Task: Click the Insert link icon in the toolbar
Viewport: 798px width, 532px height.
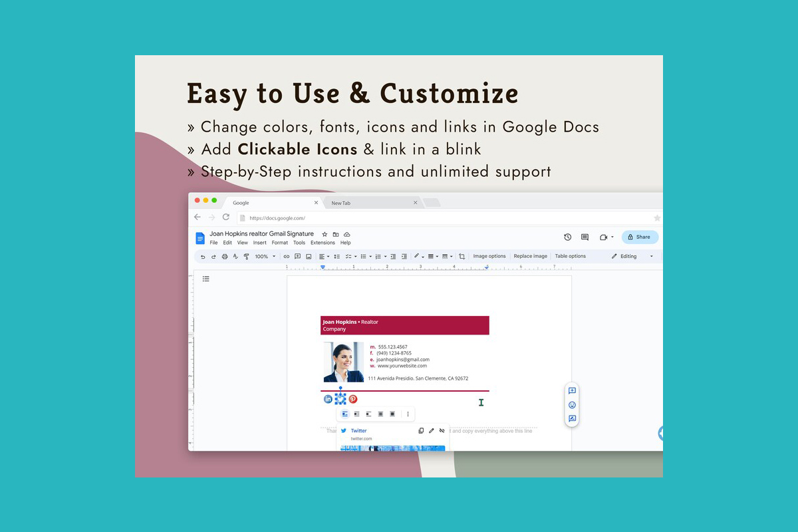Action: [x=287, y=256]
